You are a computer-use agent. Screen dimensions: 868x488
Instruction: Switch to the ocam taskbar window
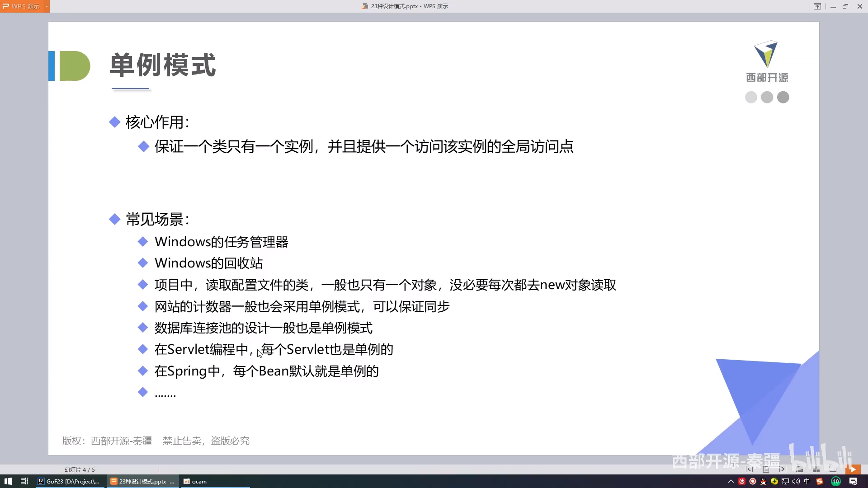(x=199, y=481)
